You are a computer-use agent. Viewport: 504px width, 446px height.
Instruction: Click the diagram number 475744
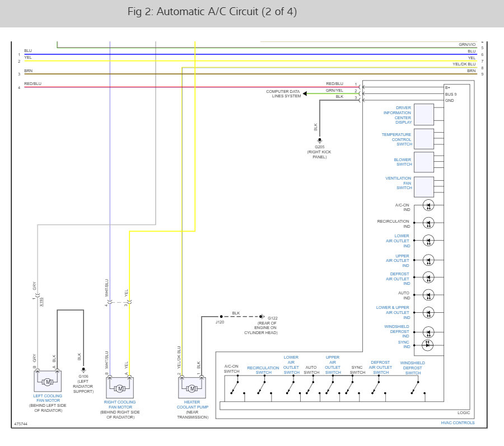21,424
